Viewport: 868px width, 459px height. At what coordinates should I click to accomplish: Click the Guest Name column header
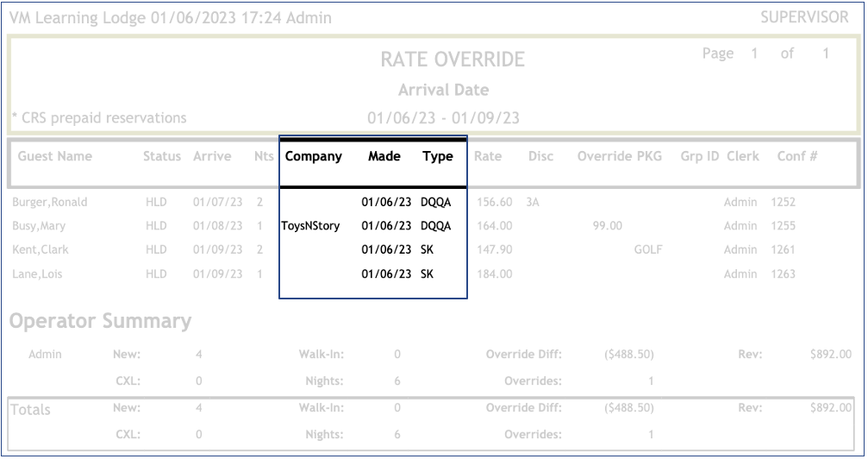tap(55, 156)
